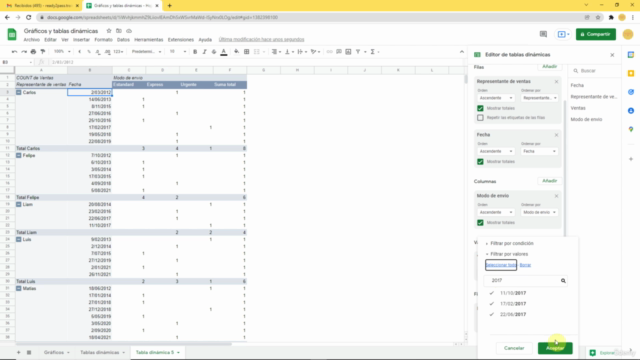Image resolution: width=640 pixels, height=360 pixels.
Task: Open the Archivo menu
Action: coord(31,40)
